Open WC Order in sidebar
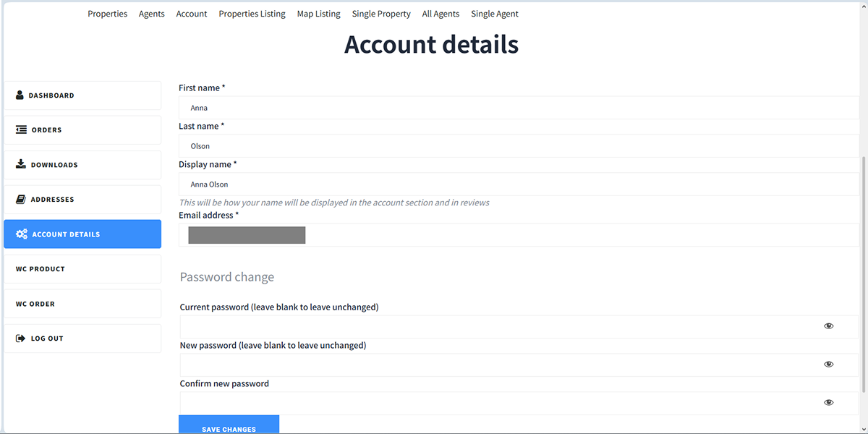Screen dimensions: 868x434 [82, 304]
